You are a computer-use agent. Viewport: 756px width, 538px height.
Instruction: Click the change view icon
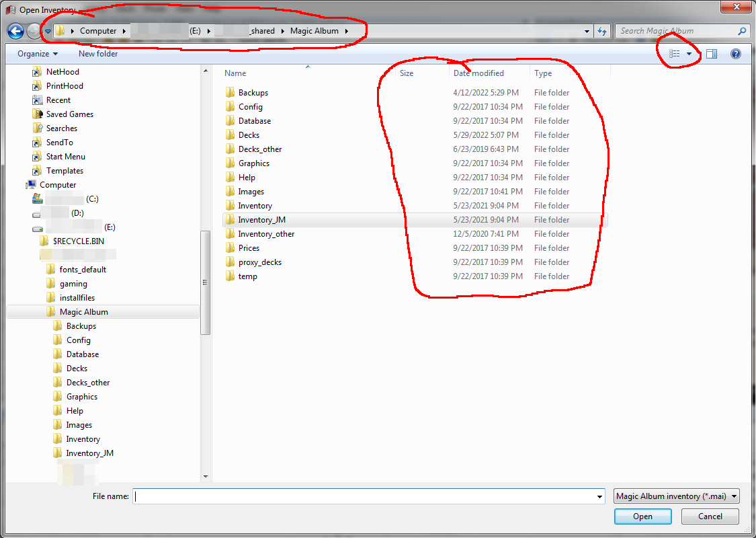675,54
